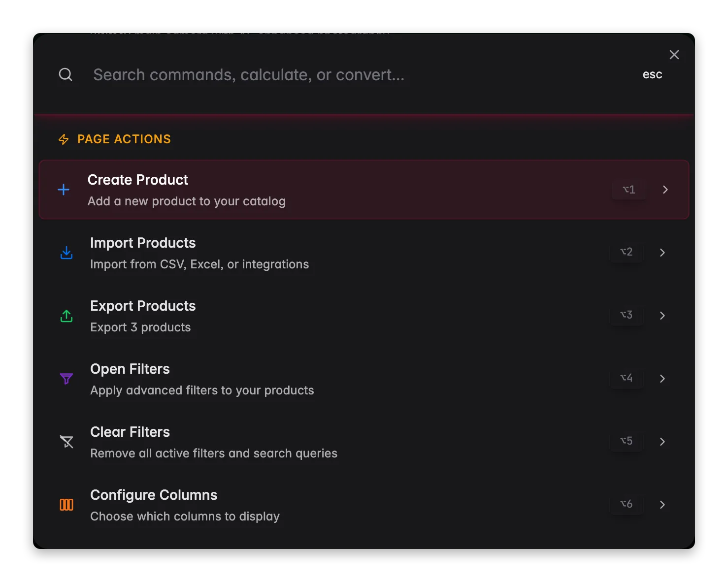Viewport: 728px width, 582px height.
Task: Click the search magnifier icon
Action: pos(66,75)
